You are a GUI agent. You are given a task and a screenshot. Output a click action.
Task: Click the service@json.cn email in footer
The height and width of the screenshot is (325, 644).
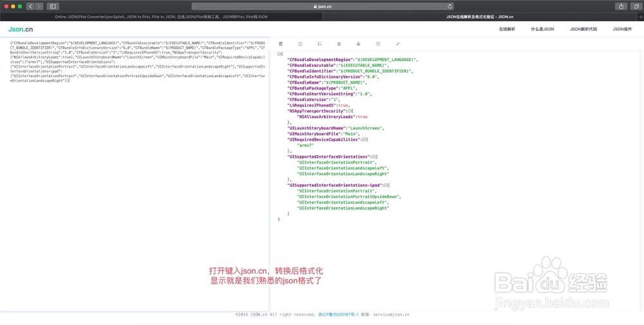click(x=391, y=315)
